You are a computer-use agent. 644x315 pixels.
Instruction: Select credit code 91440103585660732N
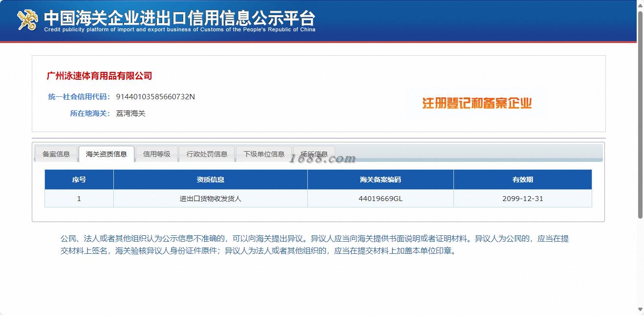coord(155,97)
